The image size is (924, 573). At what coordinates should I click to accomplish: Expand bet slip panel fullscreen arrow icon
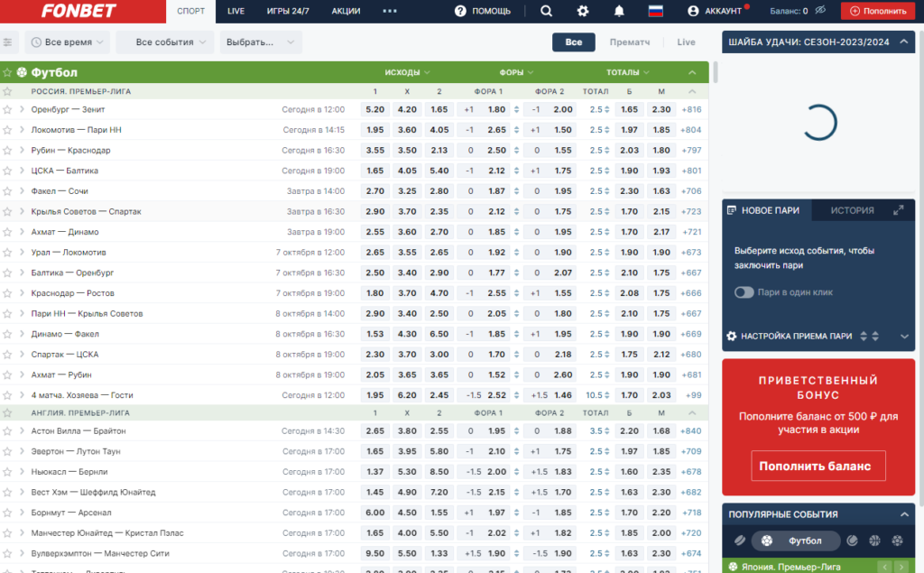coord(898,210)
